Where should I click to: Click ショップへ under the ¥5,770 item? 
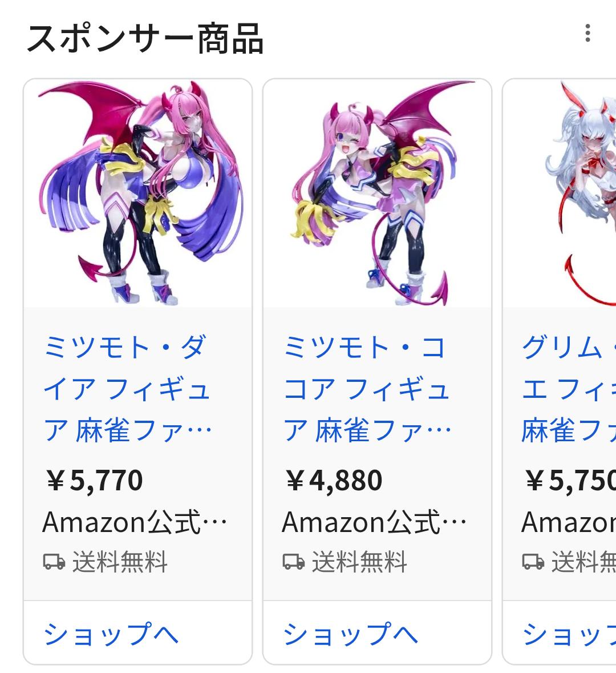(111, 634)
